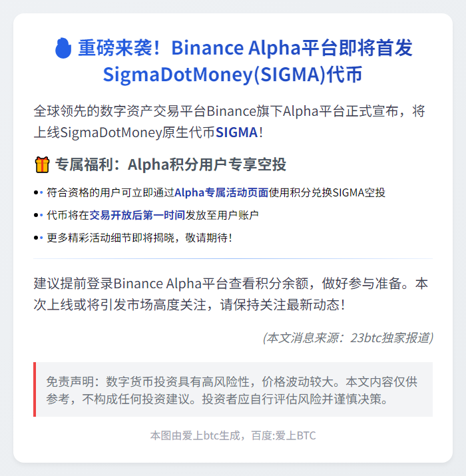Click the gray 免责声明 disclaimer box
Viewport: 466px width, 476px height.
[x=233, y=390]
